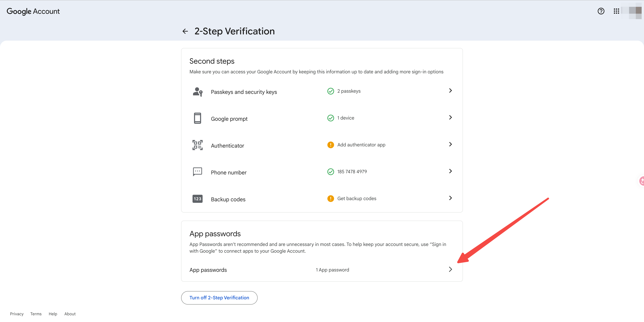This screenshot has height=322, width=644.
Task: Expand the Phone number row chevron
Action: [x=450, y=171]
